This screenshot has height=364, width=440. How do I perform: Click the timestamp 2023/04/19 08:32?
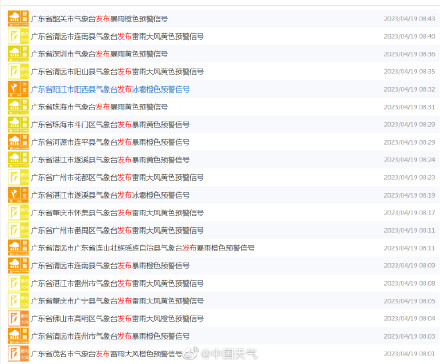point(409,89)
